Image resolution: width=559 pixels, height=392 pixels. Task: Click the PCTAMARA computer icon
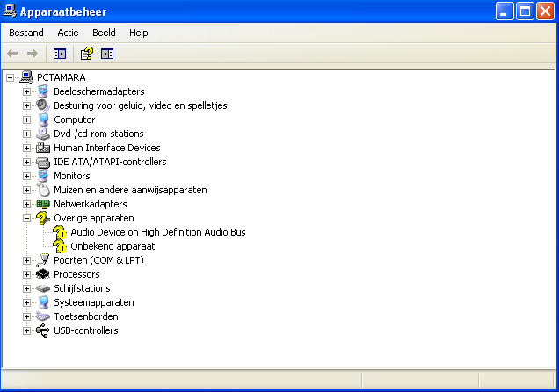click(x=26, y=77)
